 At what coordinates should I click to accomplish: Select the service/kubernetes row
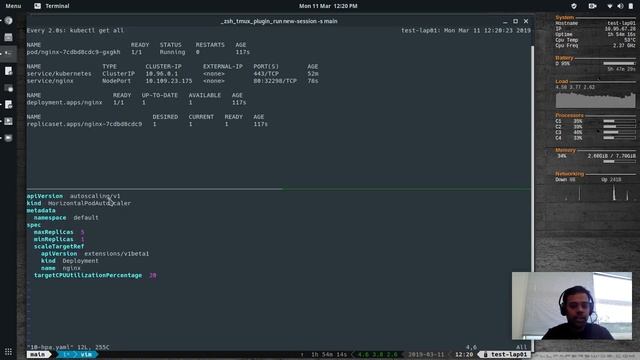[173, 74]
